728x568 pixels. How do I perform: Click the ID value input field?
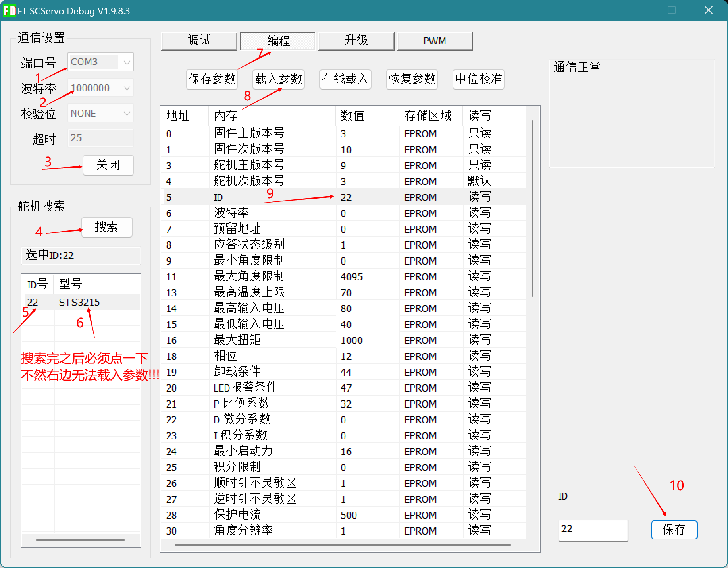tap(593, 529)
